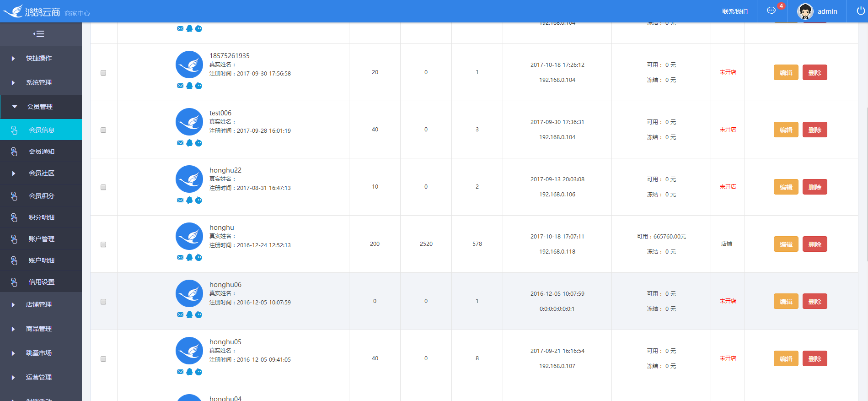Expand the 系统管理 sidebar menu
The image size is (868, 401).
pos(41,82)
